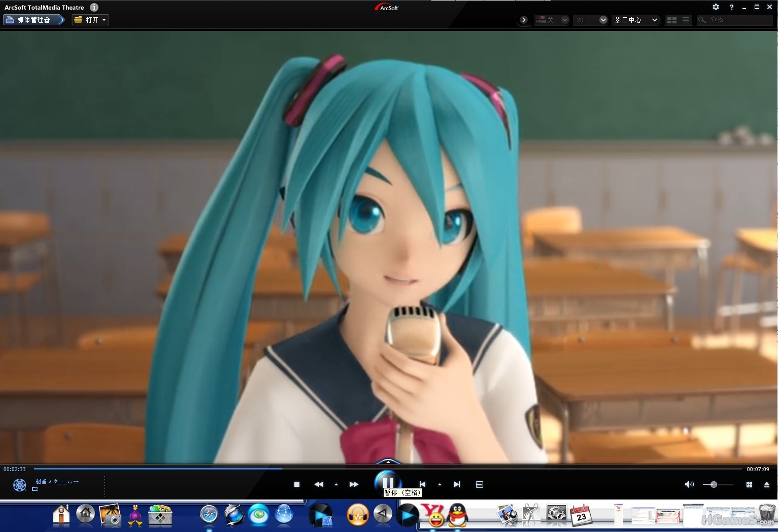The width and height of the screenshot is (778, 532).
Task: Adjust the volume slider
Action: pyautogui.click(x=714, y=484)
